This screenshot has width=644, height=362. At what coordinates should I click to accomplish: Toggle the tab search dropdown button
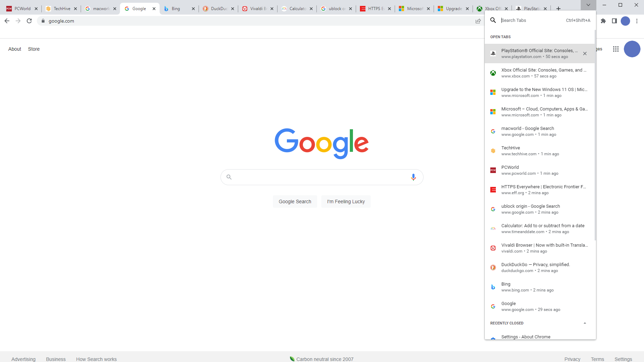pyautogui.click(x=588, y=5)
